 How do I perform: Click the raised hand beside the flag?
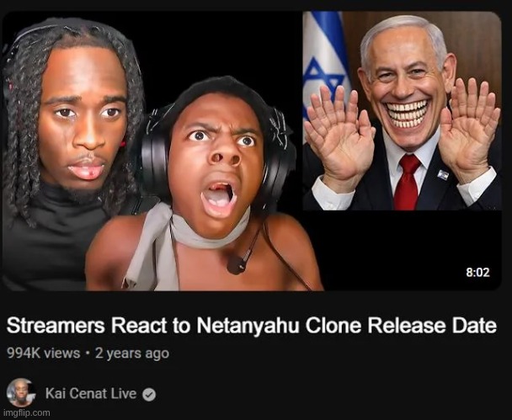coord(339,137)
